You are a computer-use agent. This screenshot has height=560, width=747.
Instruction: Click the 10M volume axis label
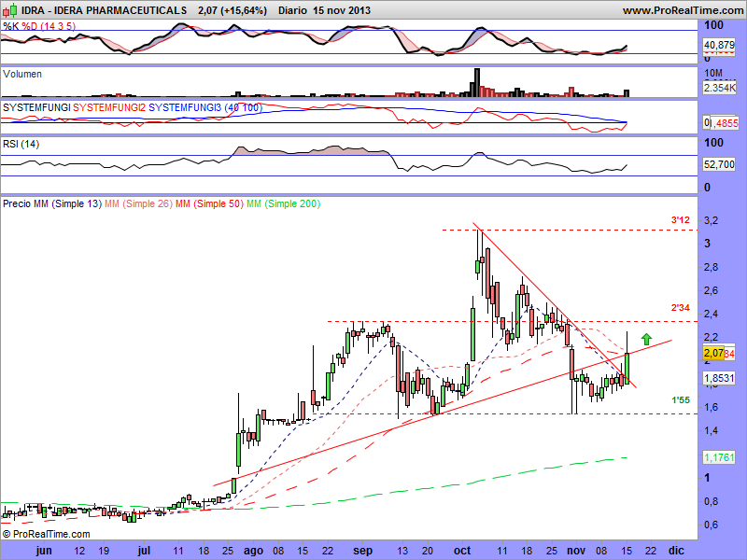[x=712, y=74]
